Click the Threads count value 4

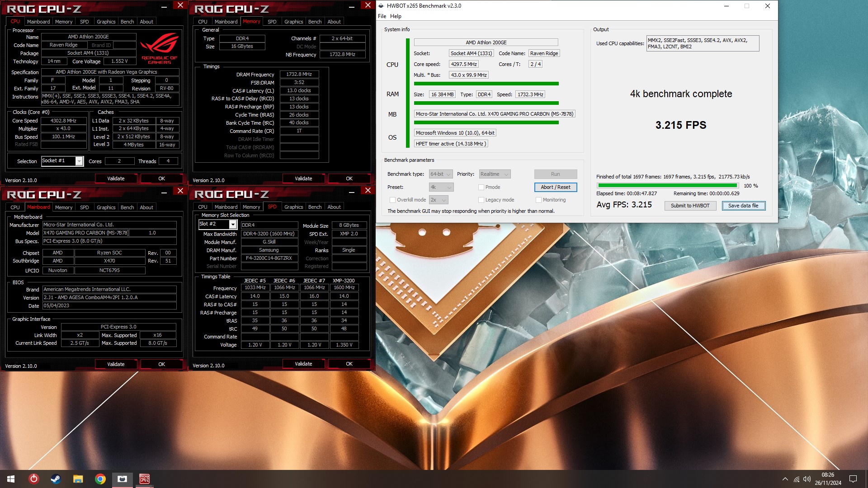(168, 161)
